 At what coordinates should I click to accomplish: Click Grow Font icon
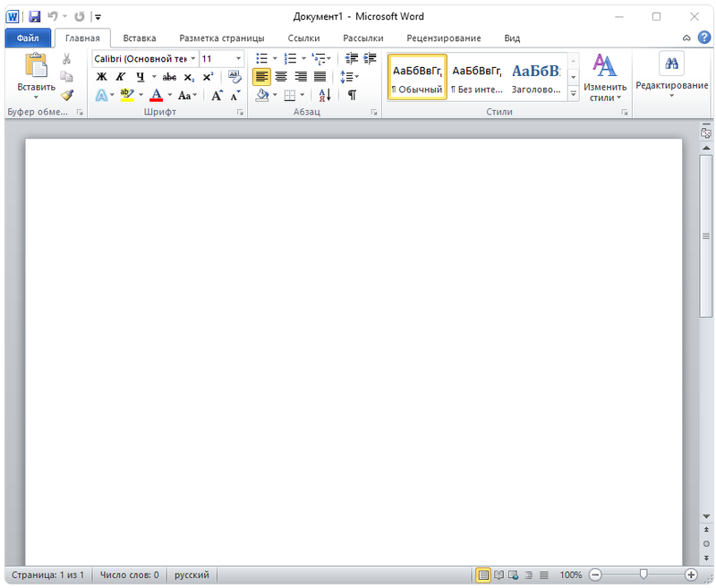(x=217, y=95)
